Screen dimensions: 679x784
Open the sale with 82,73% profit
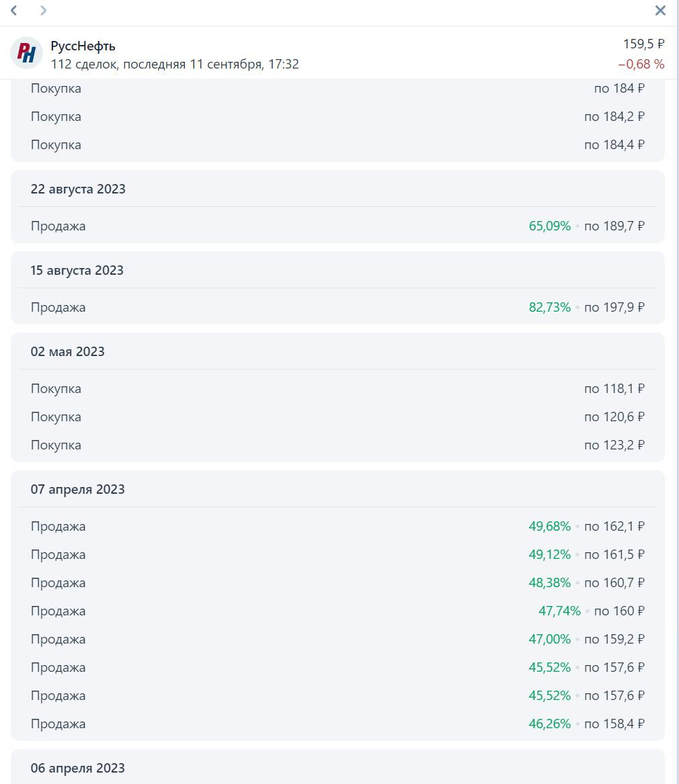click(x=337, y=307)
